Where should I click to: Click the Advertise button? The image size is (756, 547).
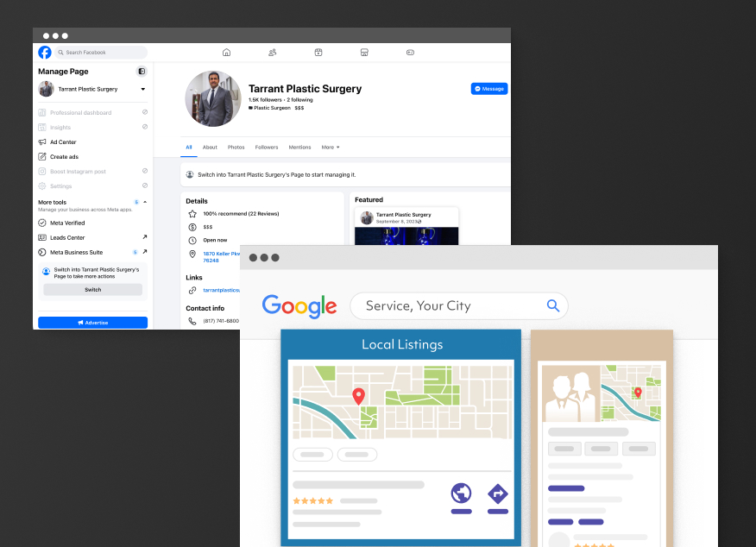tap(93, 323)
